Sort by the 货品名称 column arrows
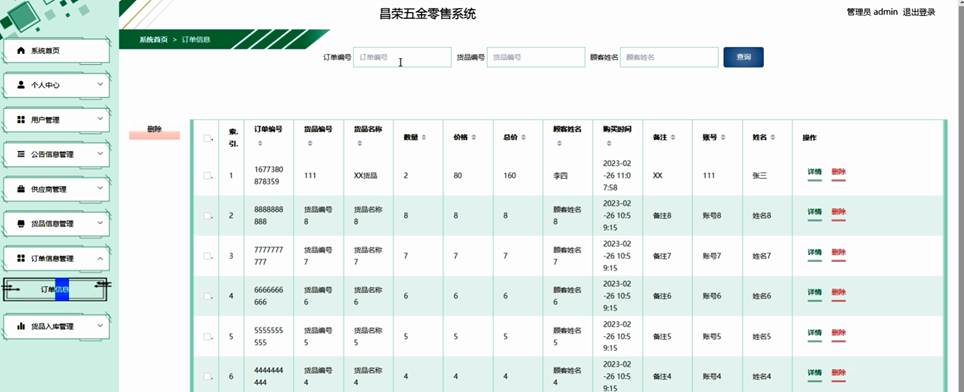The width and height of the screenshot is (964, 392). 360,143
